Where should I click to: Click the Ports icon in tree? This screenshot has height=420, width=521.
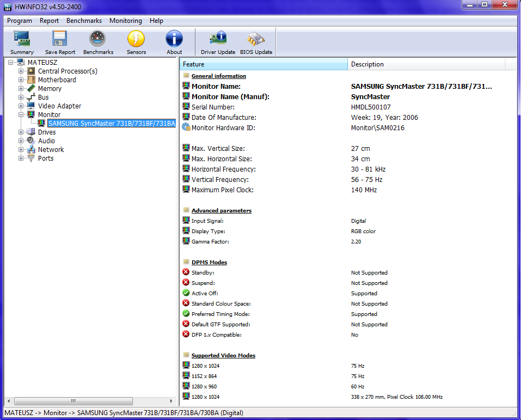(31, 158)
